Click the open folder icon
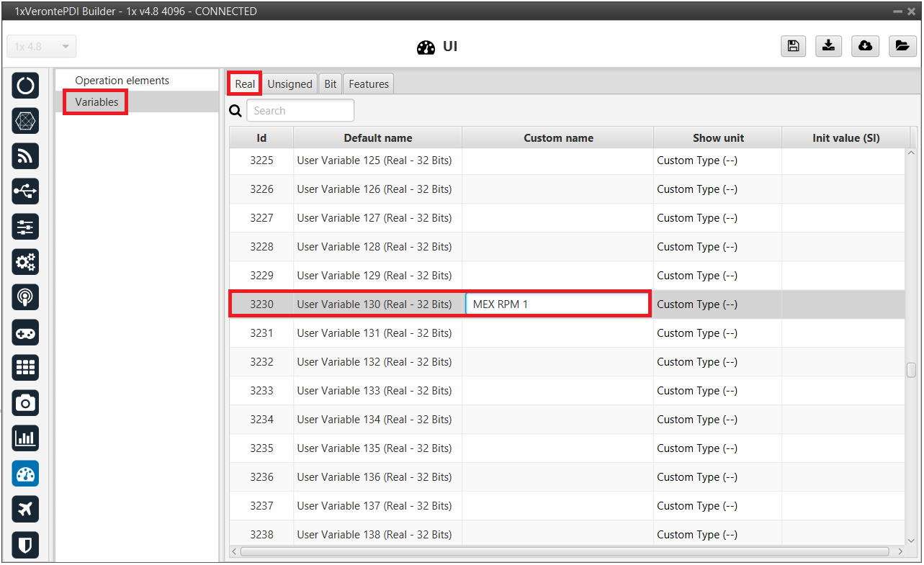 coord(902,46)
